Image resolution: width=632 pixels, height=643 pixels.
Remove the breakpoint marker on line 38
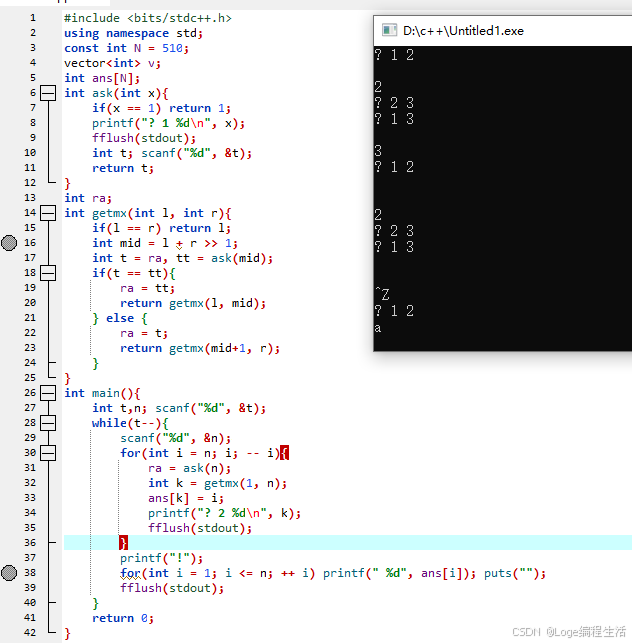(9, 573)
